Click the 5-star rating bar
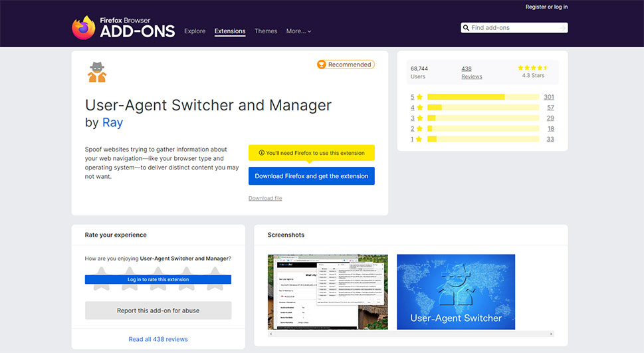 click(483, 97)
